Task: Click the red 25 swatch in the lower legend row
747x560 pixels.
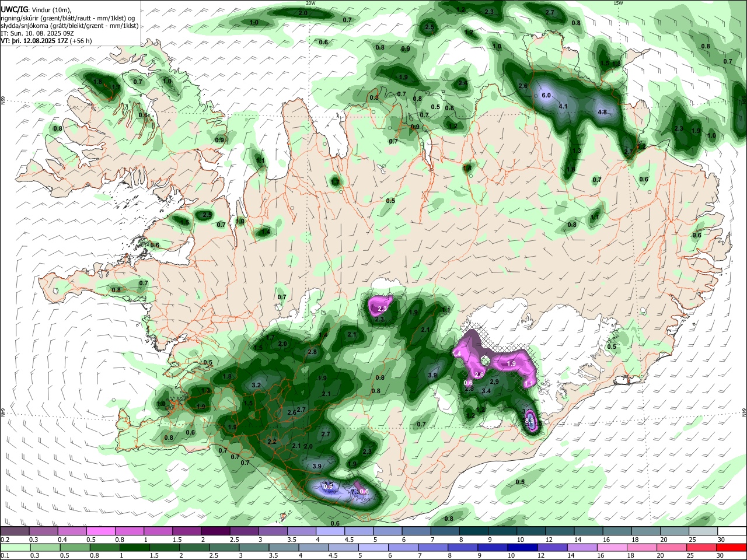Action: point(702,547)
